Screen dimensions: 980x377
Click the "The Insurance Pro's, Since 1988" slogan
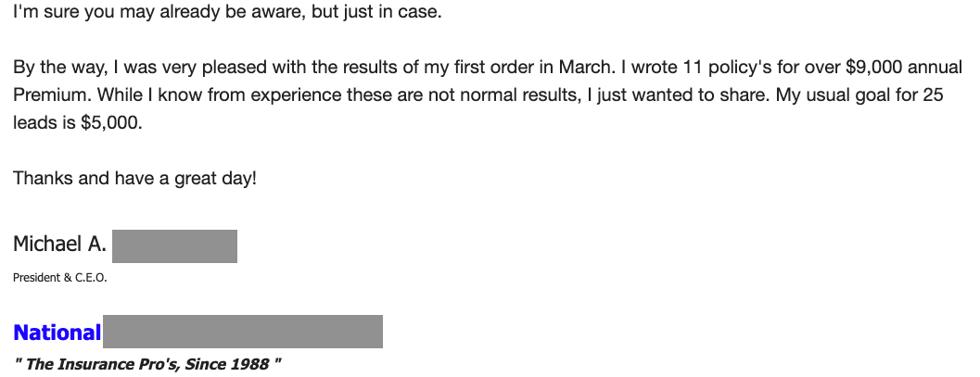pyautogui.click(x=147, y=364)
